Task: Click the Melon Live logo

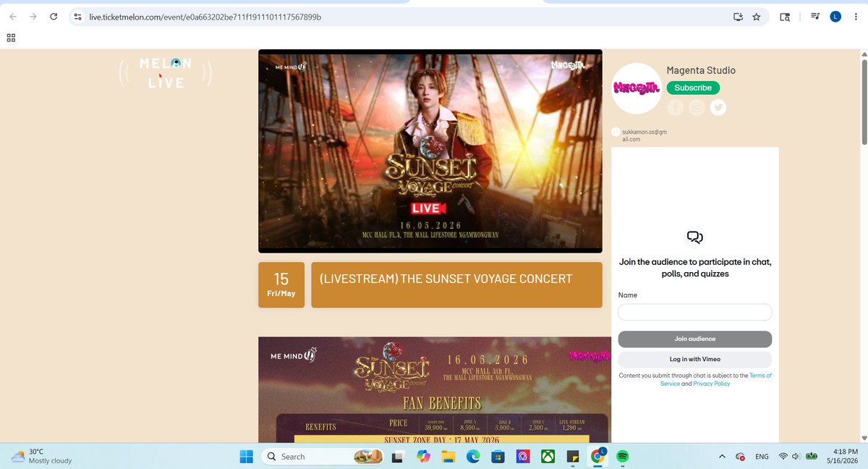Action: click(166, 72)
